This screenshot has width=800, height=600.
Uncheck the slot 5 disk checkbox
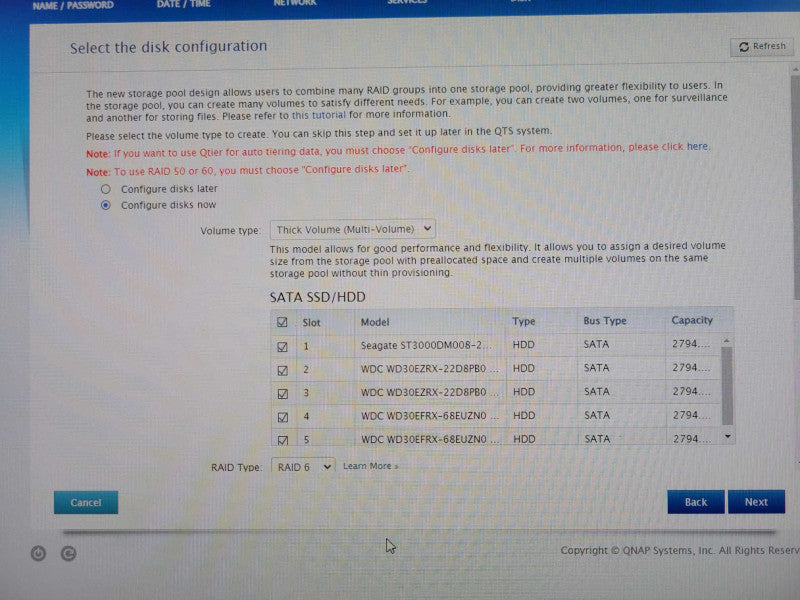point(283,440)
